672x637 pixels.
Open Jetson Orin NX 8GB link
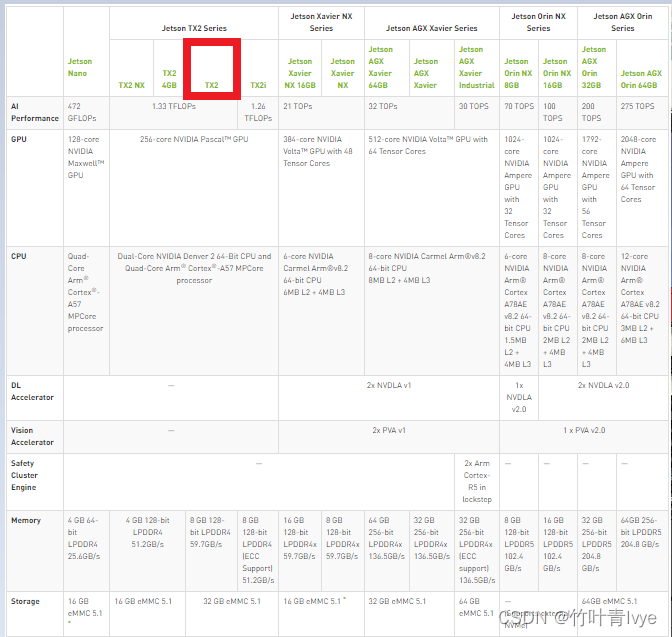coord(518,73)
